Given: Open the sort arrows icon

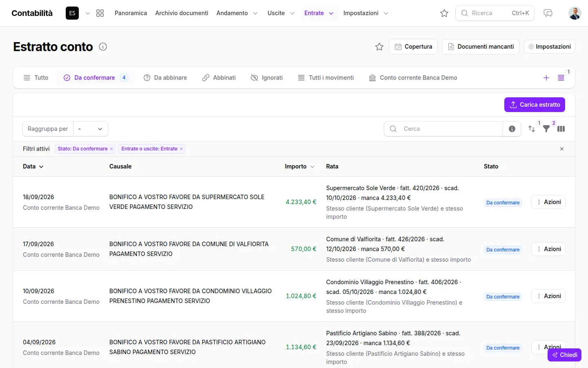Looking at the screenshot, I should [532, 129].
